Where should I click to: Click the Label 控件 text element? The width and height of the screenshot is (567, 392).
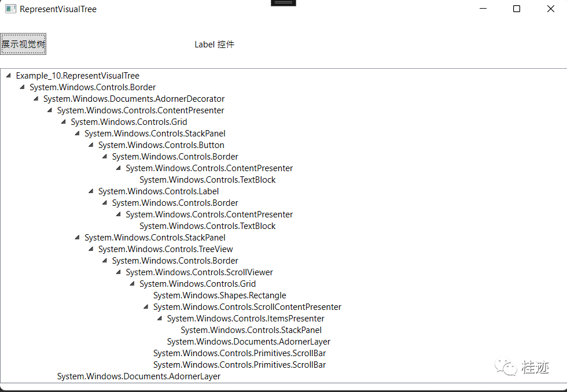(214, 44)
